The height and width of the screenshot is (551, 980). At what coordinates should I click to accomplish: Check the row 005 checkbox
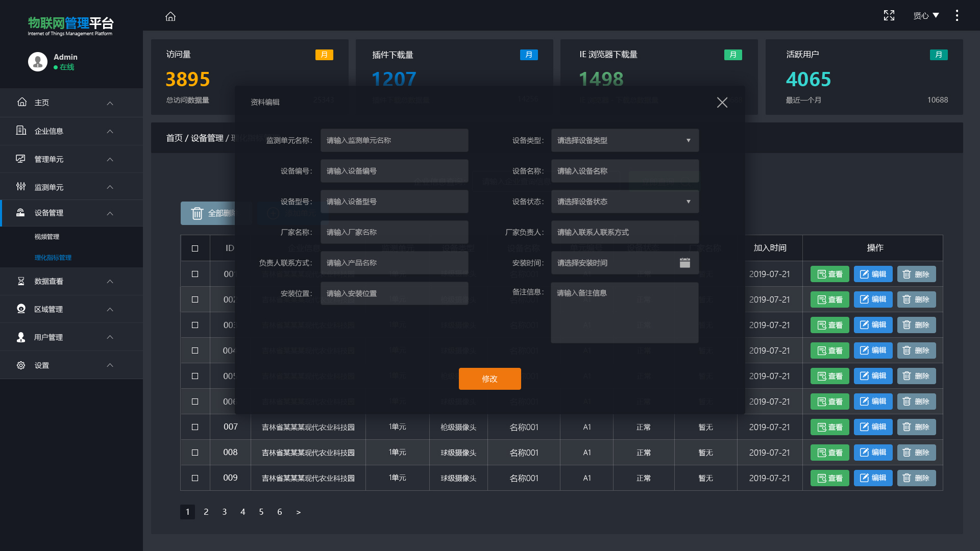tap(195, 376)
